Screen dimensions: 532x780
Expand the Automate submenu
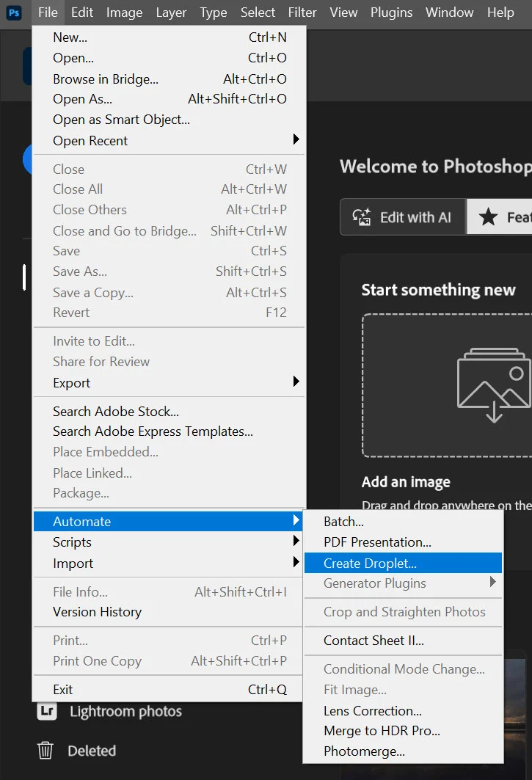[168, 521]
